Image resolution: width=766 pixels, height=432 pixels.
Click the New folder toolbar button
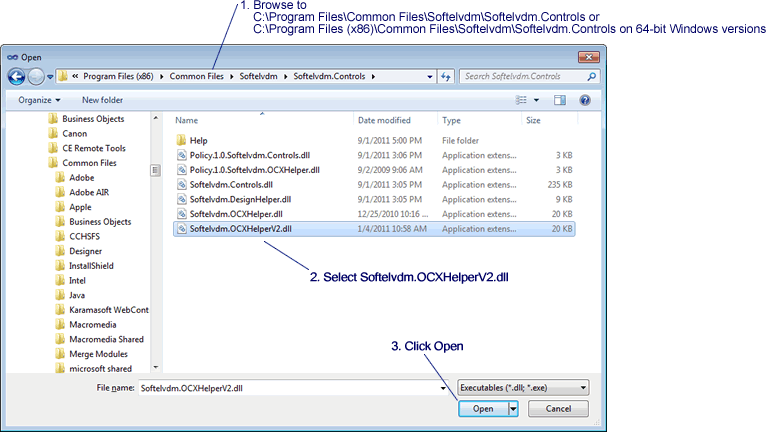pos(102,100)
